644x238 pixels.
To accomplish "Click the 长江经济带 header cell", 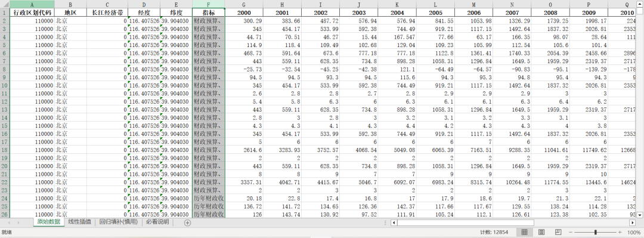I will [107, 13].
